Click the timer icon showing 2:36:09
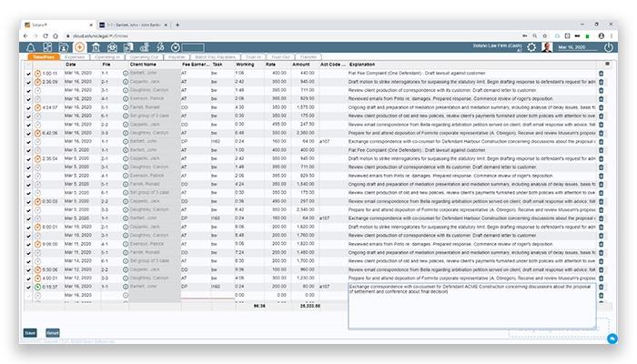The height and width of the screenshot is (364, 637). (x=38, y=82)
